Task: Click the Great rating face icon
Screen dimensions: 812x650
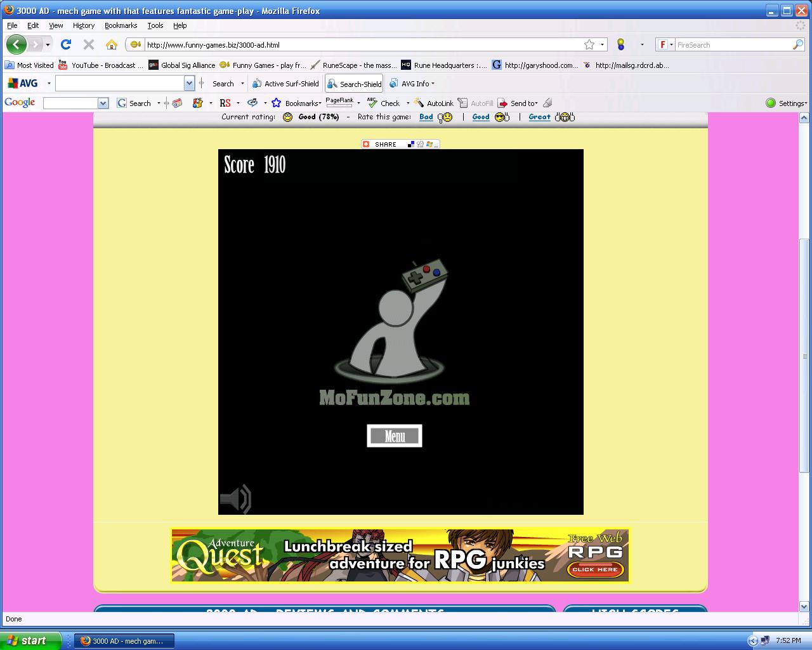Action: click(x=565, y=117)
